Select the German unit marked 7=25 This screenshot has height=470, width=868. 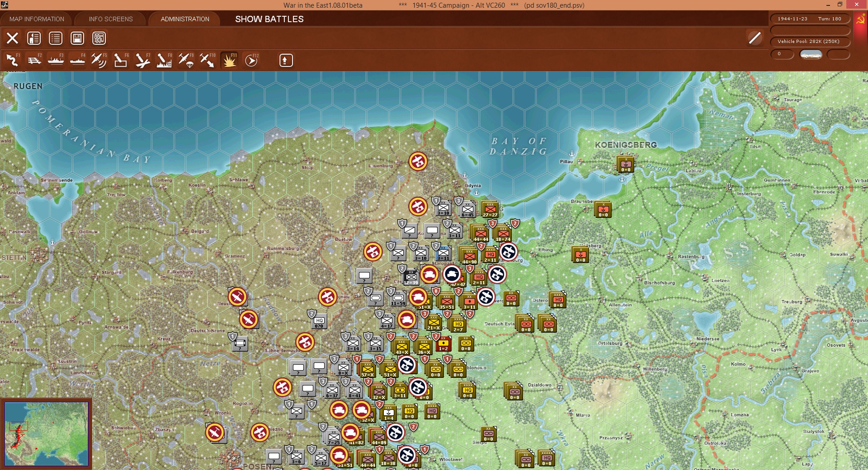[x=334, y=437]
